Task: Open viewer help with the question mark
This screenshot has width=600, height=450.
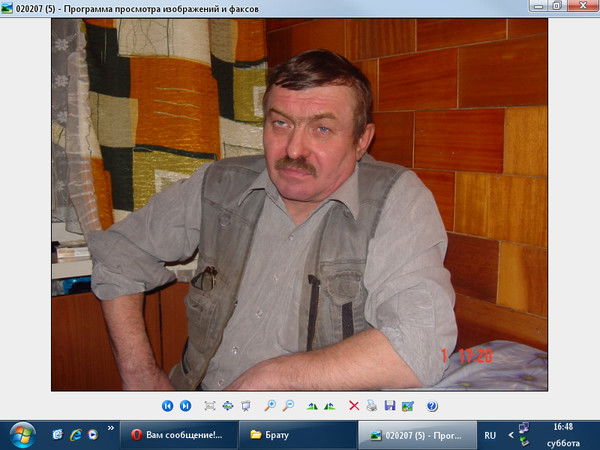Action: point(432,406)
